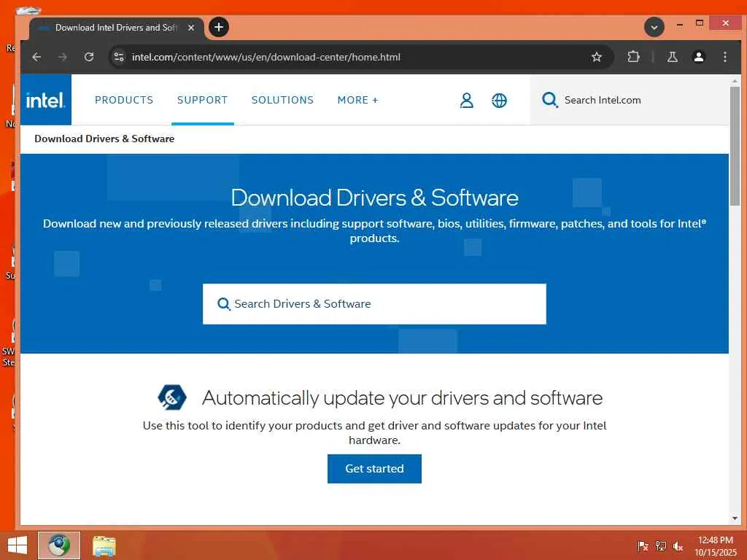
Task: Open the Chrome profile avatar
Action: point(699,57)
